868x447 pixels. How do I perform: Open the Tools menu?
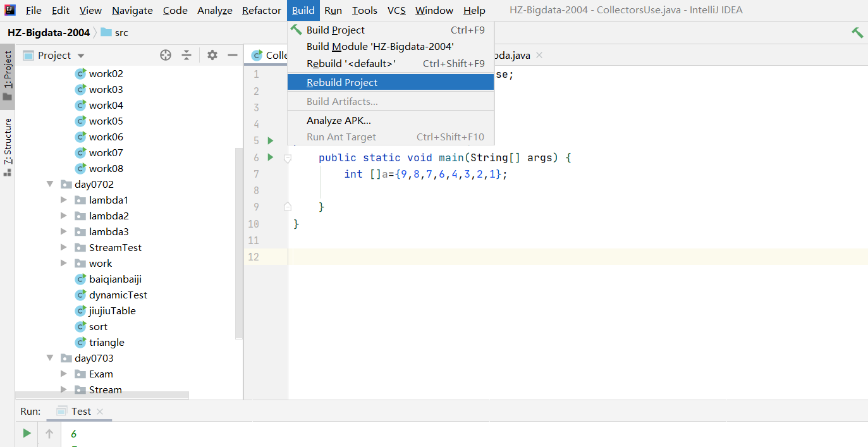pos(365,10)
